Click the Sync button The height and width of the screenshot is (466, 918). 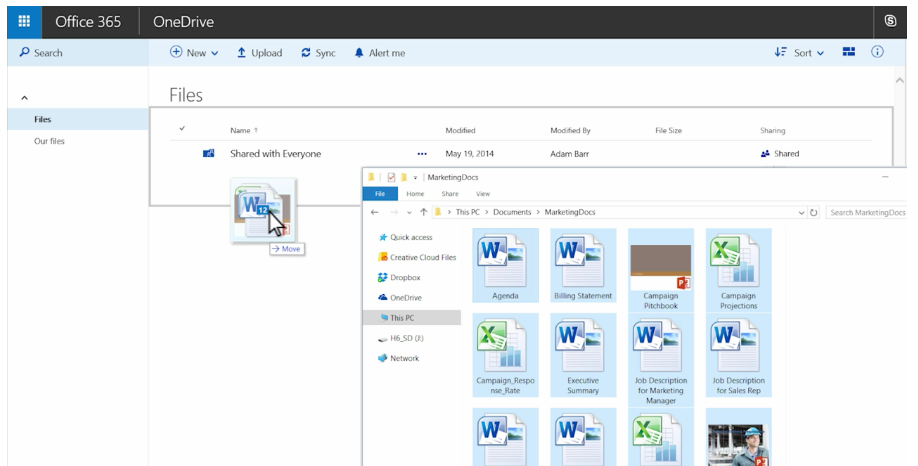click(318, 53)
